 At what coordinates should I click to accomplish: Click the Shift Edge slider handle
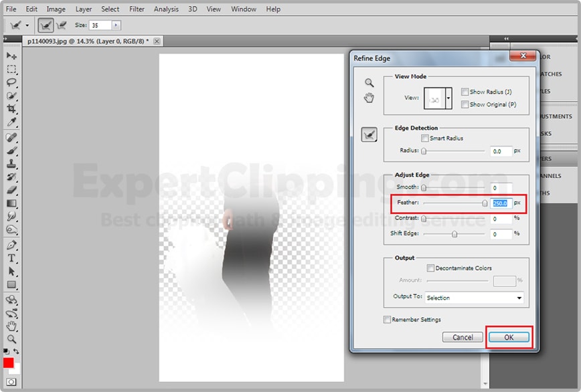(x=454, y=234)
